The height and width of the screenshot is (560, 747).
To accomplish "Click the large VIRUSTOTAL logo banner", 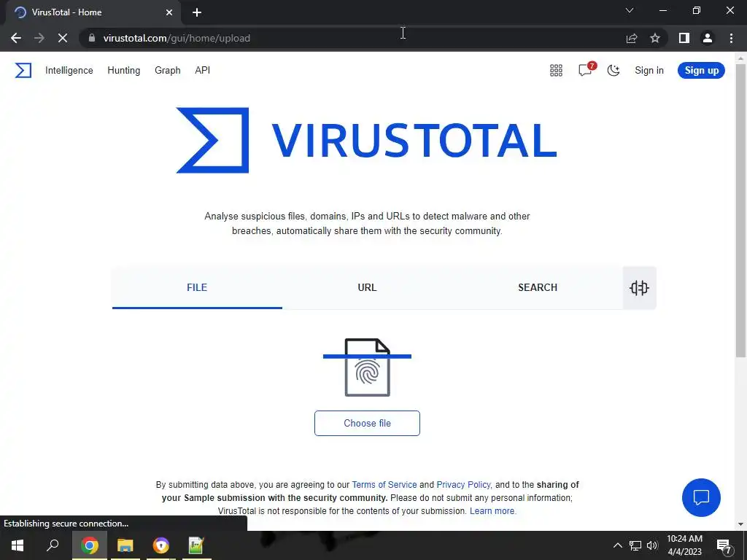I will coord(367,140).
